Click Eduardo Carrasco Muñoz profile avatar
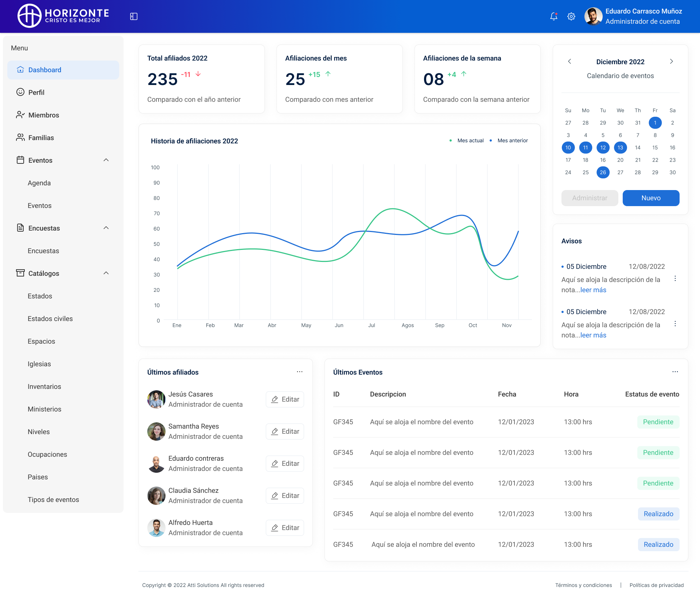The height and width of the screenshot is (599, 700). pos(593,16)
